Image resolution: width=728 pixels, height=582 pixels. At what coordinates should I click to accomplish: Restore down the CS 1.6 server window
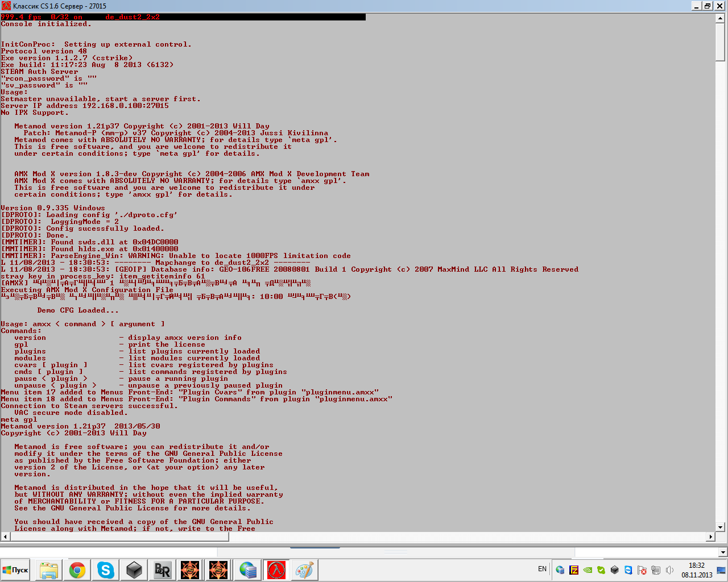tap(708, 6)
